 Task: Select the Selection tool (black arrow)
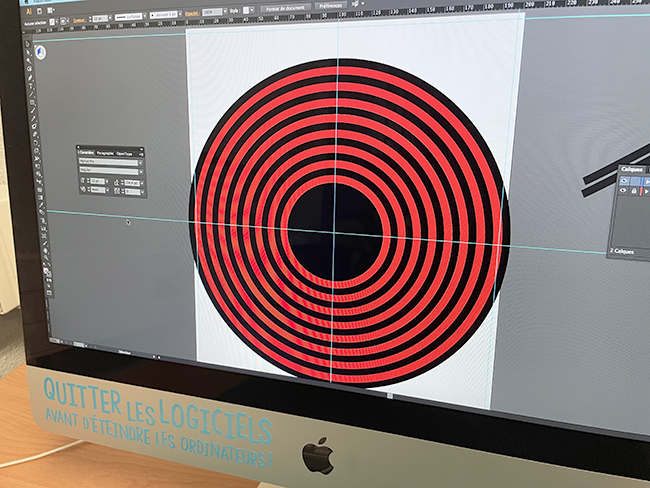point(27,44)
